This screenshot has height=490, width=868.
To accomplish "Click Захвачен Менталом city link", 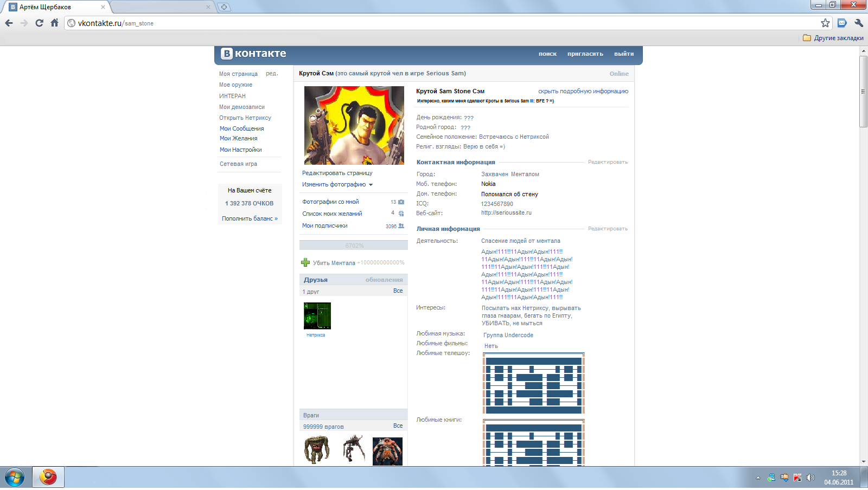I will point(510,174).
